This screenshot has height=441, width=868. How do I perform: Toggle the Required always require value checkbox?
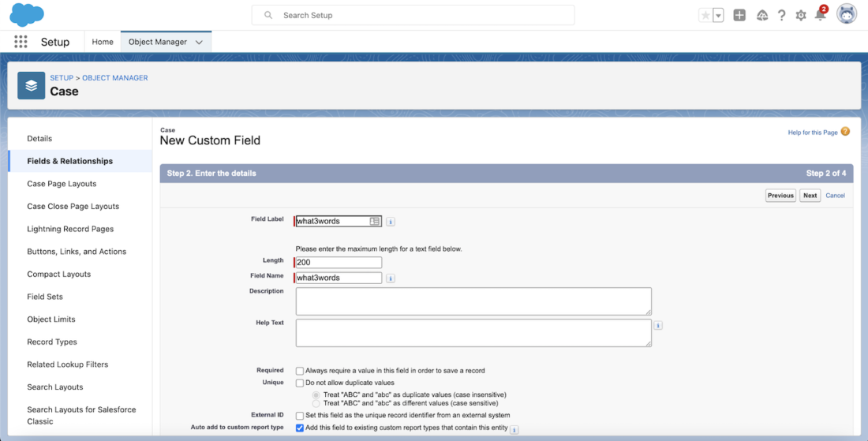(x=300, y=371)
